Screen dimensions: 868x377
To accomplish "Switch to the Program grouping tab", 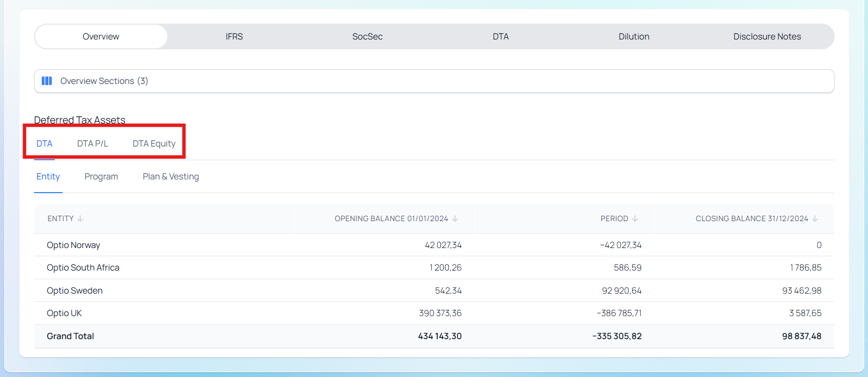I will pyautogui.click(x=102, y=176).
